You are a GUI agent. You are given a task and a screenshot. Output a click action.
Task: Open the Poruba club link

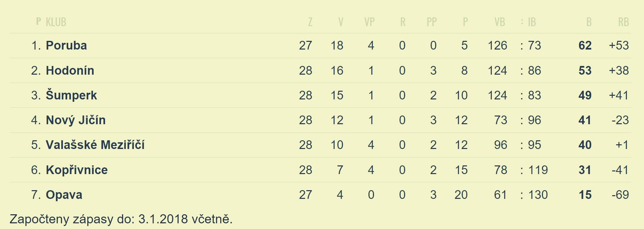[66, 46]
